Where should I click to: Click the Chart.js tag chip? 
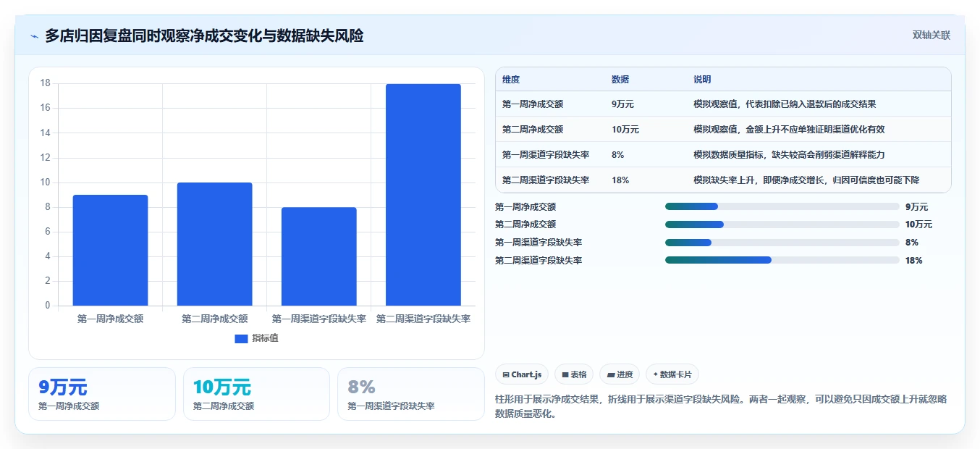coord(522,374)
